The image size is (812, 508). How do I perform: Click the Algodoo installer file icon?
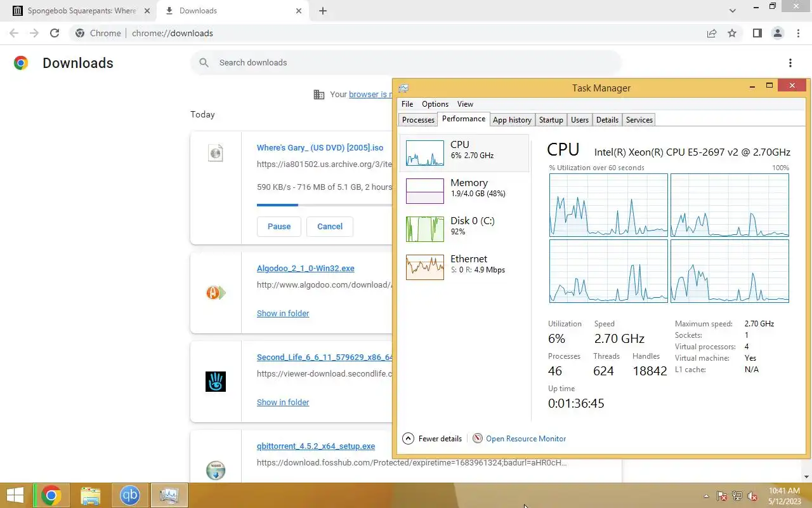coord(216,293)
